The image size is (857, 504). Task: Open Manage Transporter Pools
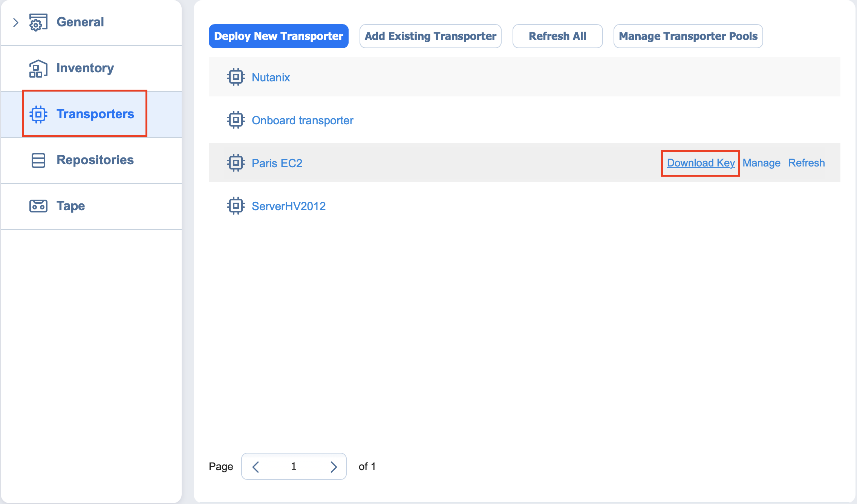688,36
